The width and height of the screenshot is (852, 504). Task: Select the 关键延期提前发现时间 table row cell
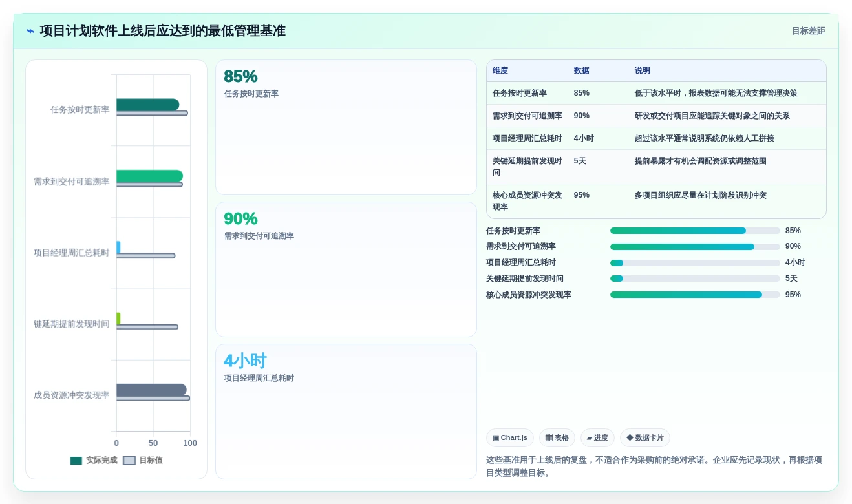(527, 167)
